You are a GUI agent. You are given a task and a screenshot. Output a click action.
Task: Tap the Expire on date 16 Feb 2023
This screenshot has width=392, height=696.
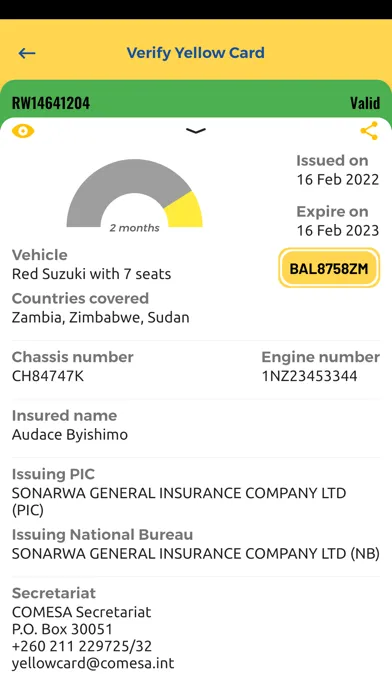[x=338, y=230]
